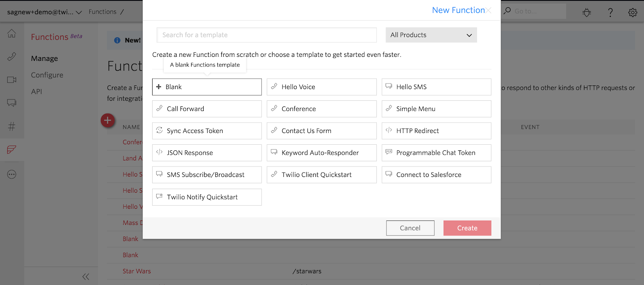Choose the Hello Voice template

pyautogui.click(x=322, y=87)
